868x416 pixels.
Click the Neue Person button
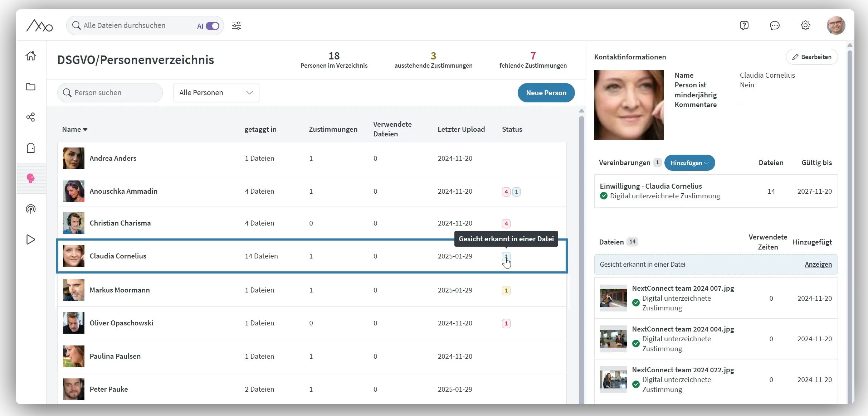(546, 93)
